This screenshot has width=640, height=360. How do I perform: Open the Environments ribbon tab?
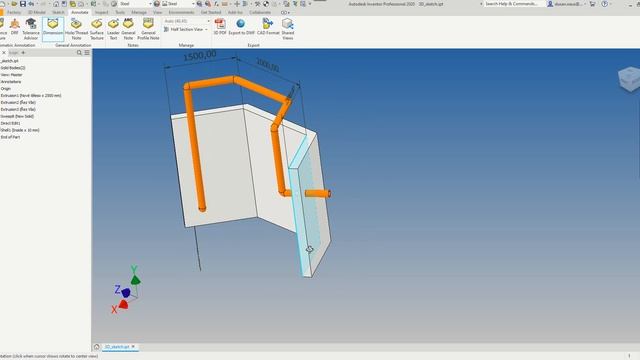[x=182, y=13]
